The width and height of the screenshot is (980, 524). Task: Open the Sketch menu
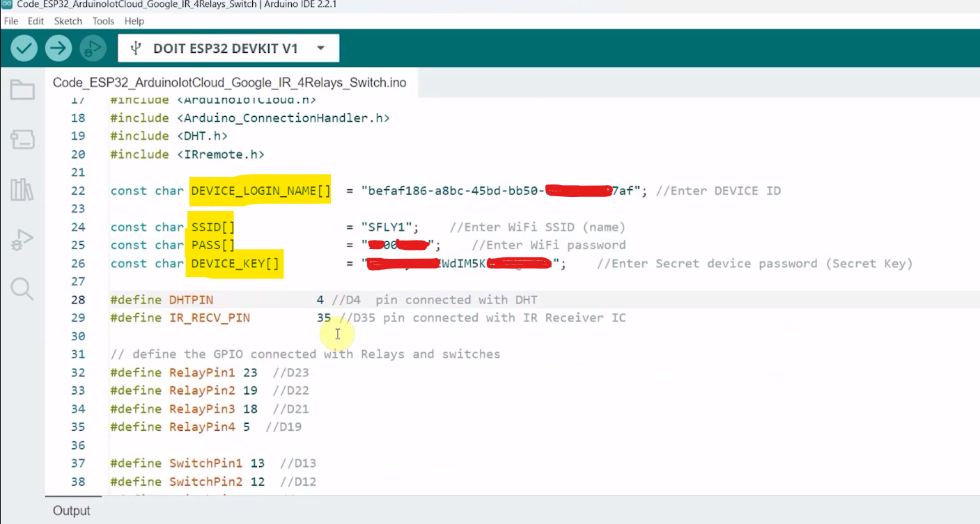click(68, 21)
